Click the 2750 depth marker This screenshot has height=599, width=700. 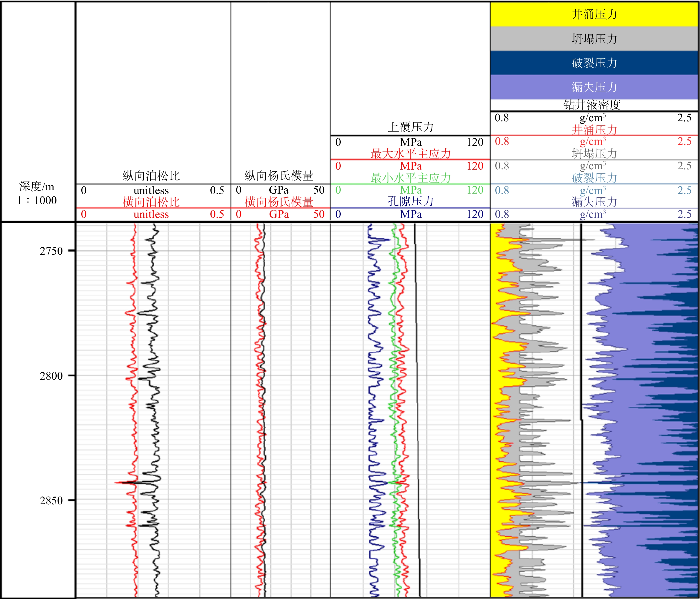(51, 251)
